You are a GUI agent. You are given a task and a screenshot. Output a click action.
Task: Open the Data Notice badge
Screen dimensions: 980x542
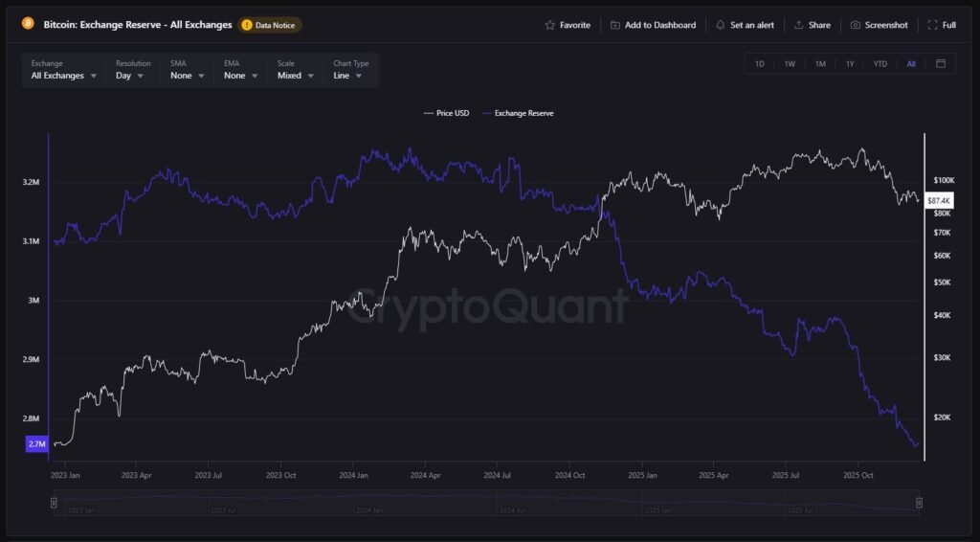(270, 25)
